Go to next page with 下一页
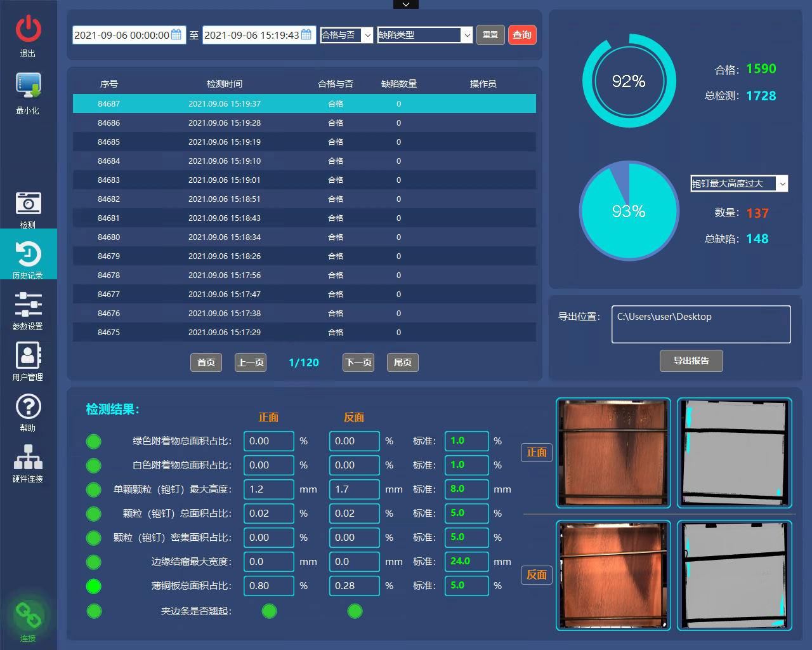812x650 pixels. click(x=358, y=362)
